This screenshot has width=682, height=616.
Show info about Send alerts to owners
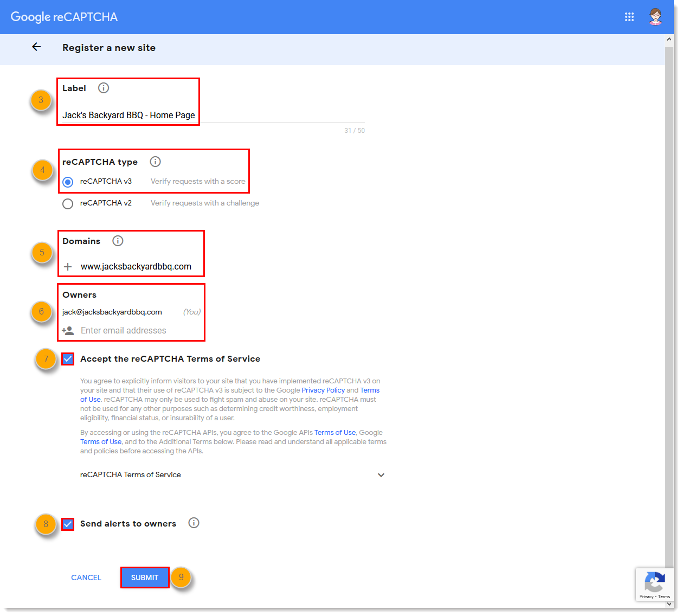point(194,523)
